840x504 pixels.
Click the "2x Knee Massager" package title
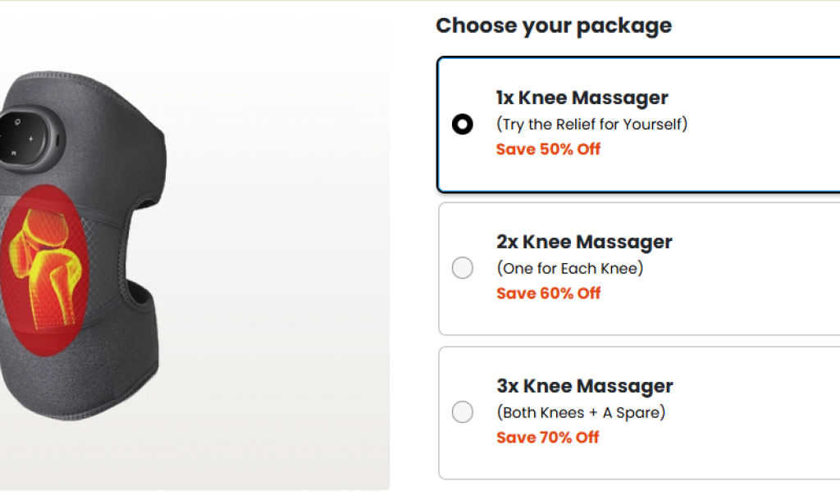(583, 242)
